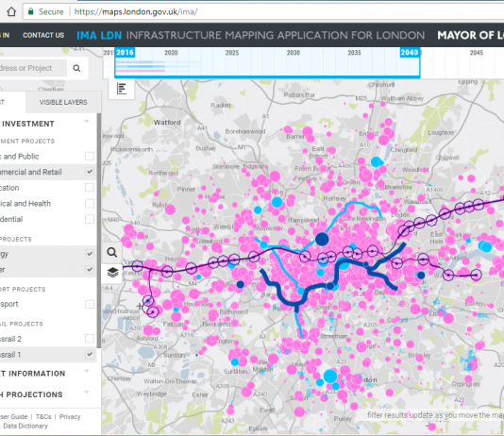Uncheck the Crossrail 1 checkbox

tap(90, 355)
